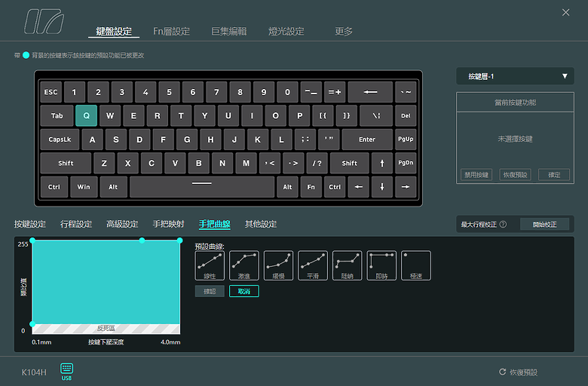The width and height of the screenshot is (588, 386).
Task: Select the PgUp key
Action: [406, 139]
